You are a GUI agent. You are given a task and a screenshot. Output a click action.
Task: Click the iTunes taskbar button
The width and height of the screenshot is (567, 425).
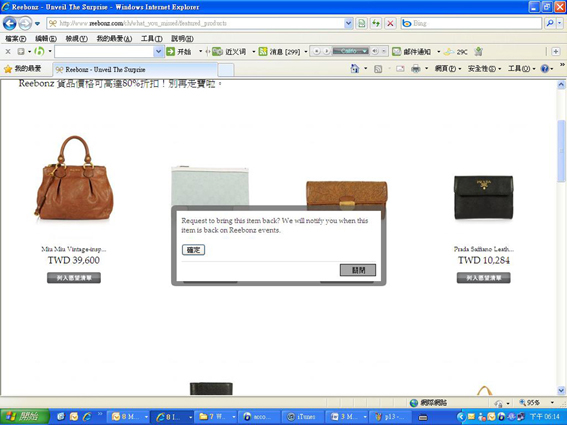pyautogui.click(x=303, y=417)
